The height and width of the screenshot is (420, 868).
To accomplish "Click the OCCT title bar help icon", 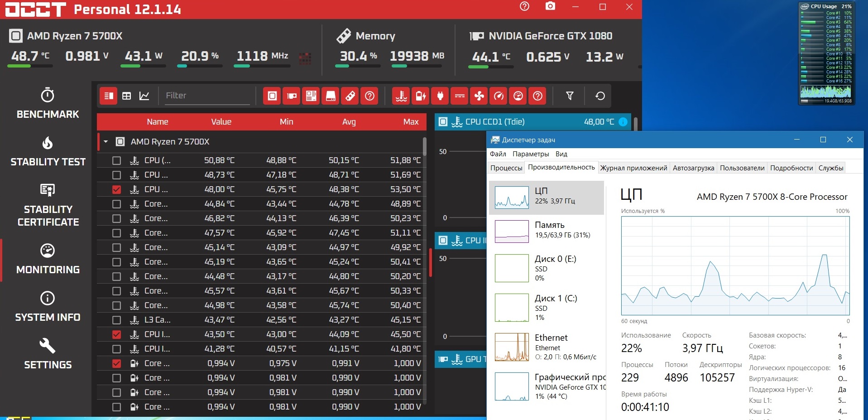I will coord(524,6).
